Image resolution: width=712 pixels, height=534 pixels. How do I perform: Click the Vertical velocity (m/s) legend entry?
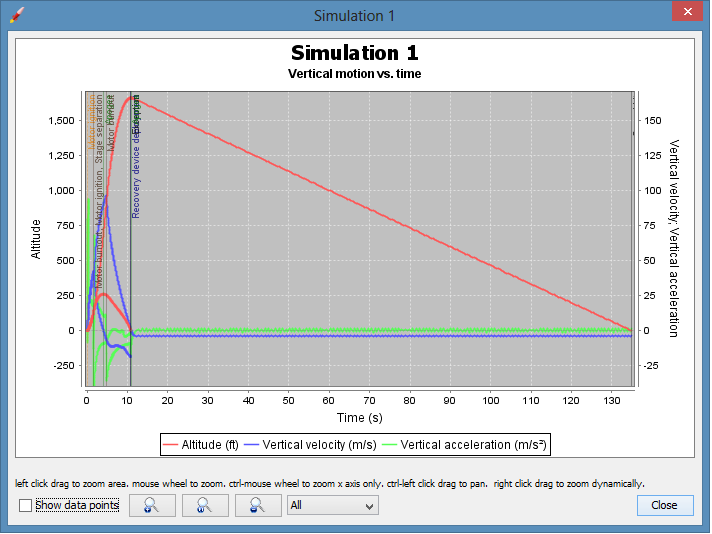coord(311,445)
